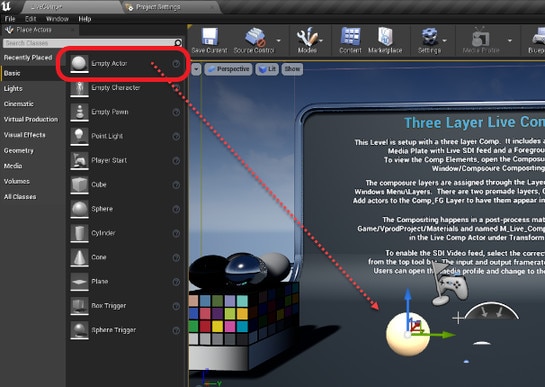Open the Window menu

(x=57, y=19)
